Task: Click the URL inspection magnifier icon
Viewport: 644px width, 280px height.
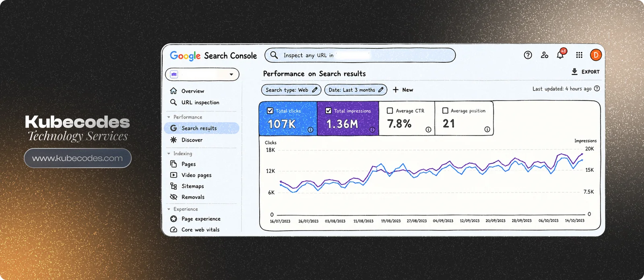Action: pyautogui.click(x=173, y=102)
